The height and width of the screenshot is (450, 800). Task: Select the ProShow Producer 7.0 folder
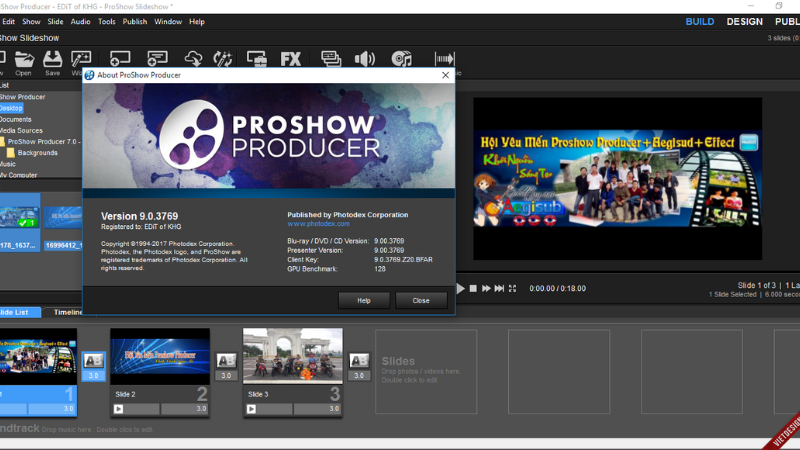42,141
